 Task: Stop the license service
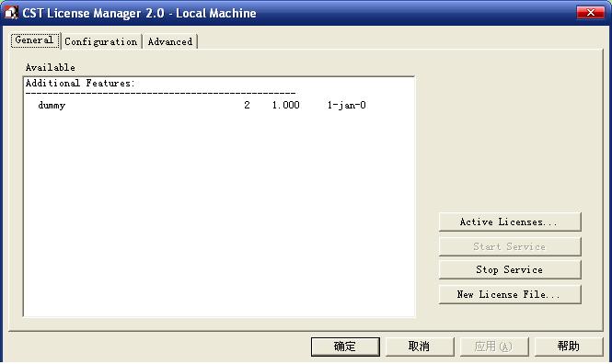pyautogui.click(x=510, y=269)
